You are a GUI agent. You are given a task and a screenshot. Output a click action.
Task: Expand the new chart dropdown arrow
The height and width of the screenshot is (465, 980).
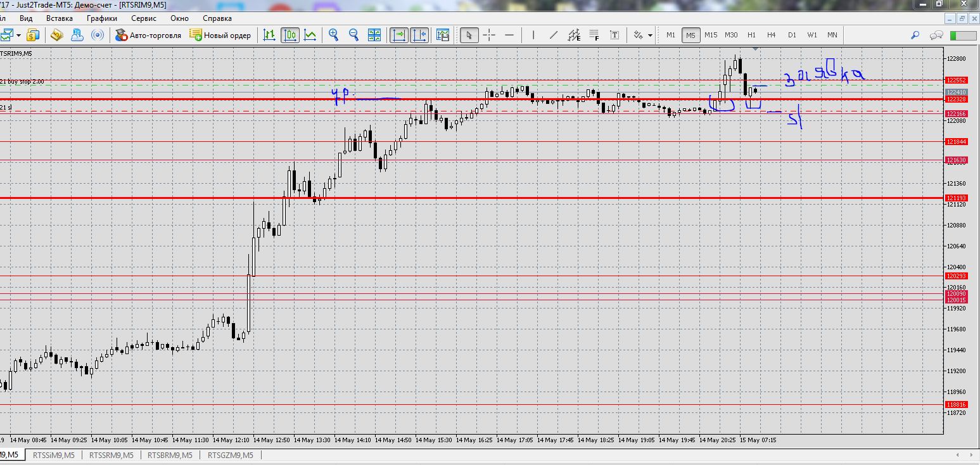(19, 35)
